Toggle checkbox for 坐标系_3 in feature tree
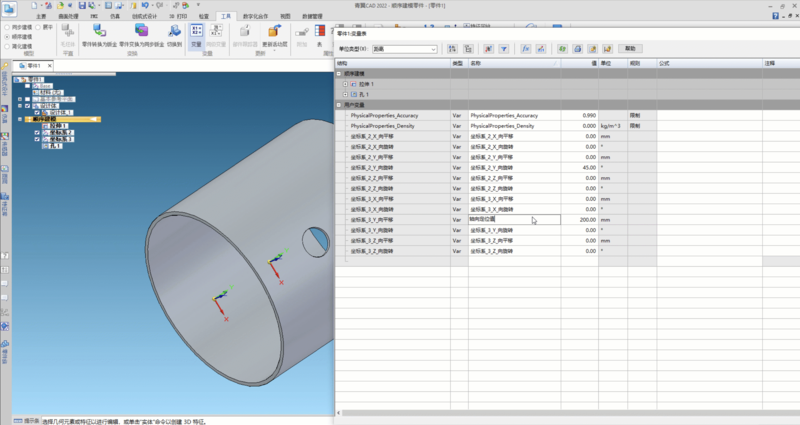800x425 pixels. click(x=38, y=139)
